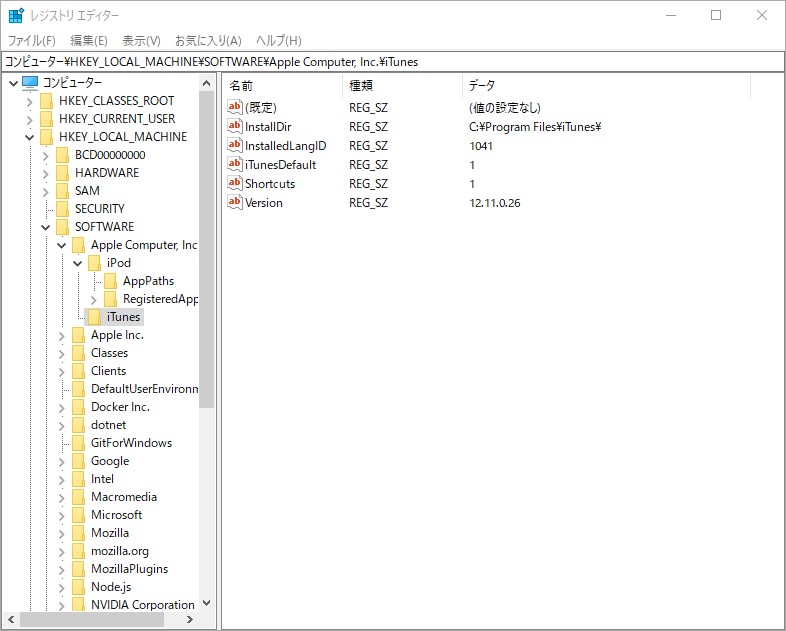The height and width of the screenshot is (631, 786).
Task: Select the DefaultUserEnvironment key
Action: point(144,389)
